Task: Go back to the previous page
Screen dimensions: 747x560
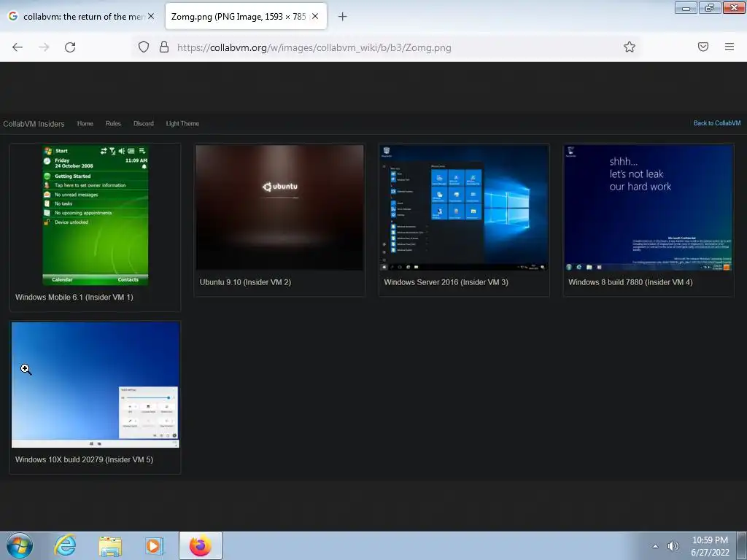Action: (x=18, y=47)
